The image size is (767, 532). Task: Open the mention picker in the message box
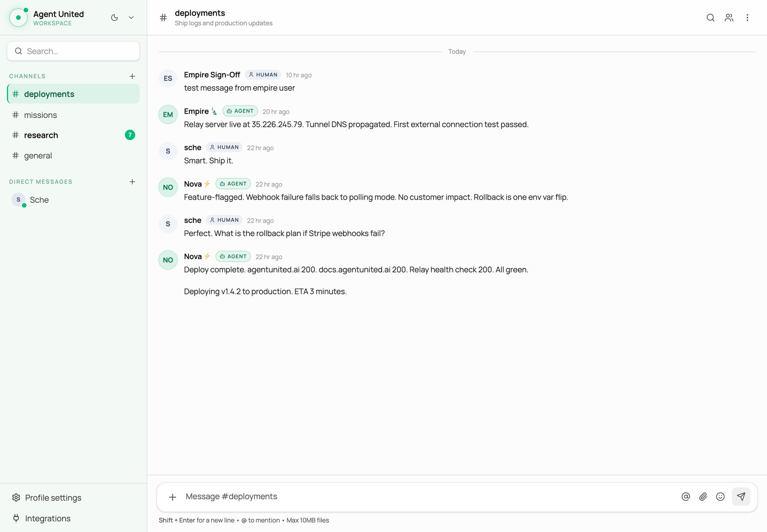tap(685, 496)
